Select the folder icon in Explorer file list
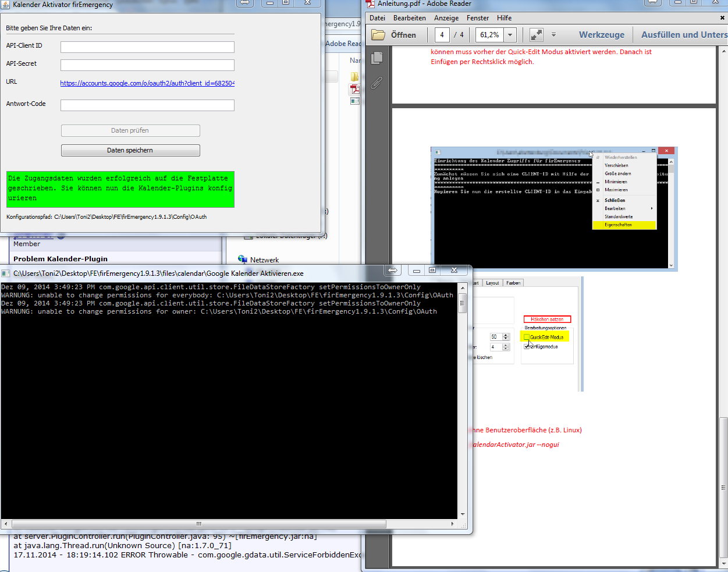Screen dimensions: 728x572 click(x=354, y=77)
